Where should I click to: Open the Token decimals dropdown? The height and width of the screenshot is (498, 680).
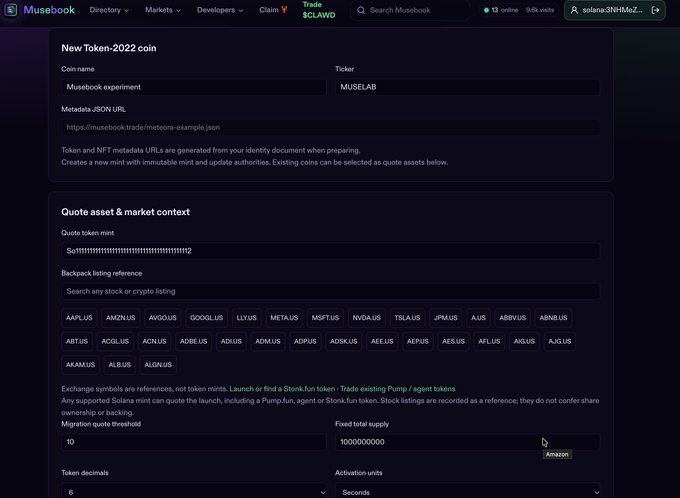click(x=193, y=492)
